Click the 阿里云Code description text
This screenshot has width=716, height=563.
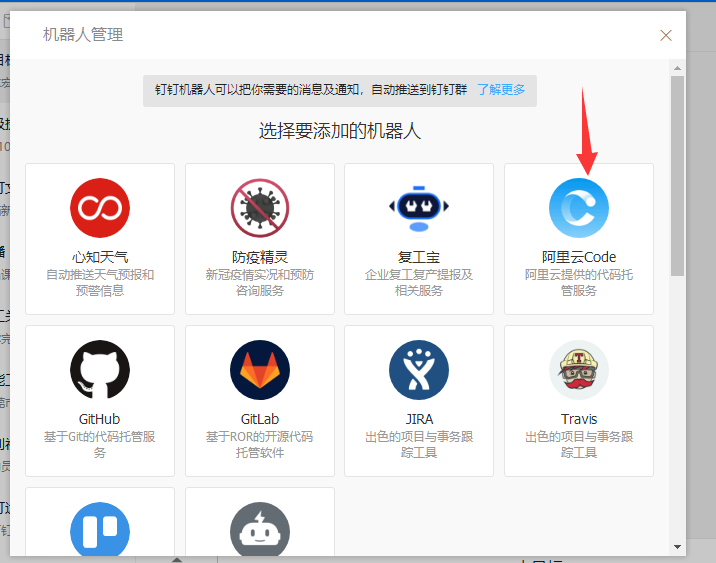pyautogui.click(x=578, y=283)
